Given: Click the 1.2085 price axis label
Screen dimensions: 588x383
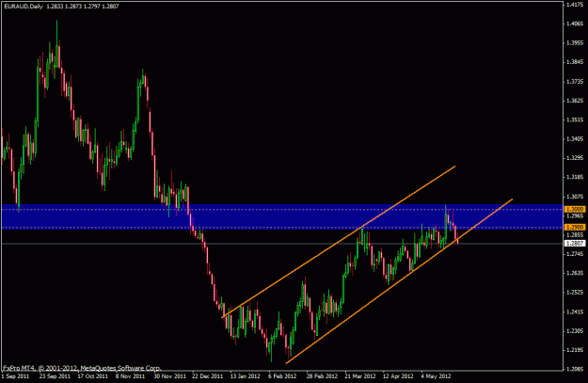Looking at the screenshot, I should click(575, 369).
